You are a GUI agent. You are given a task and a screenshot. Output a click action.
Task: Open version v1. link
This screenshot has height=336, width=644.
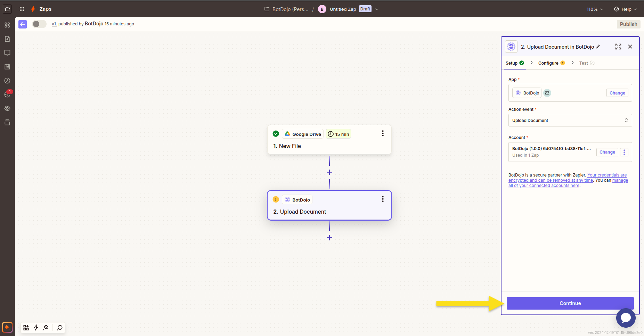54,24
